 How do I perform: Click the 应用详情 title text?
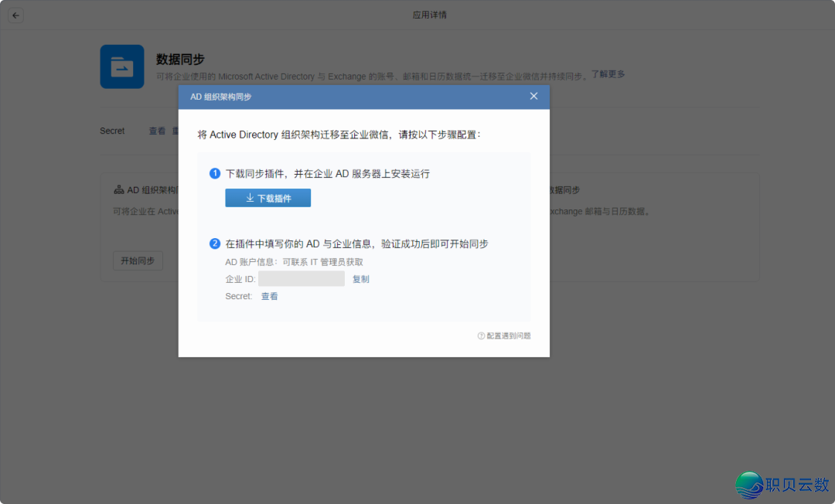click(430, 14)
